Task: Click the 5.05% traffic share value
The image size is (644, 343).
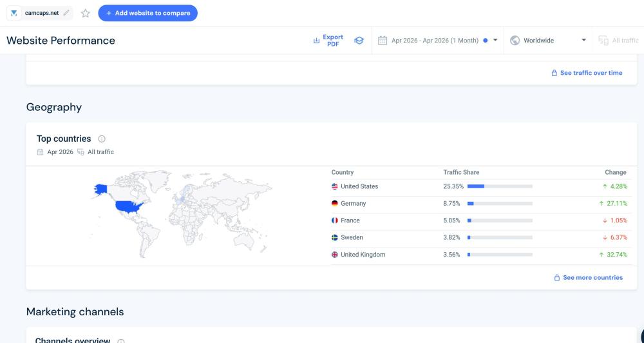Action: (452, 220)
